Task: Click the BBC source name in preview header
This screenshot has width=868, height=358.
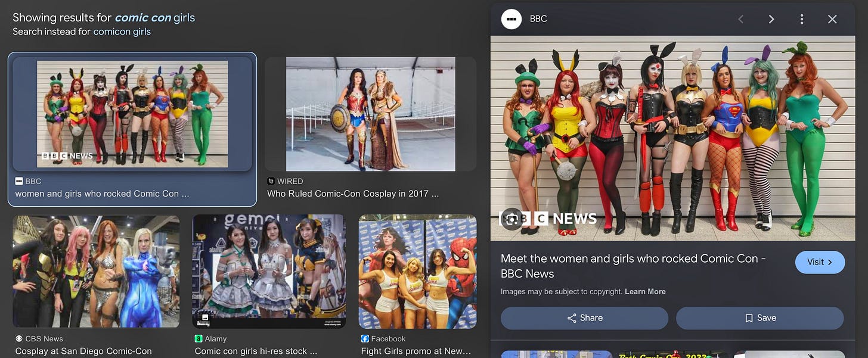Action: coord(538,19)
